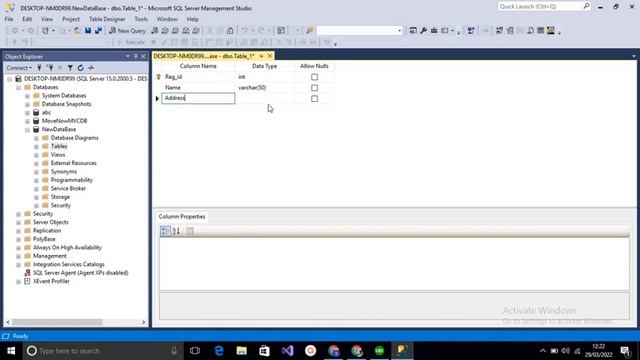
Task: Click the varchar(50) data type cell
Action: coord(264,88)
